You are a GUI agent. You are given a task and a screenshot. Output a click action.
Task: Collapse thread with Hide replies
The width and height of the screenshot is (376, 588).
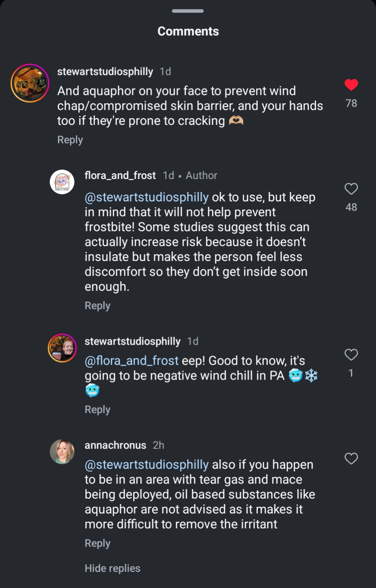tap(112, 568)
